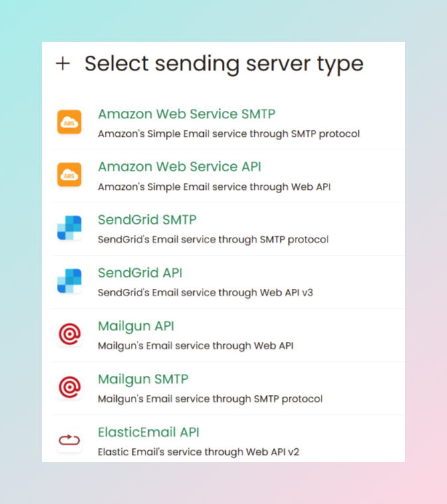Viewport: 447px width, 504px height.
Task: Open the Amazon Web Service API link
Action: [179, 167]
